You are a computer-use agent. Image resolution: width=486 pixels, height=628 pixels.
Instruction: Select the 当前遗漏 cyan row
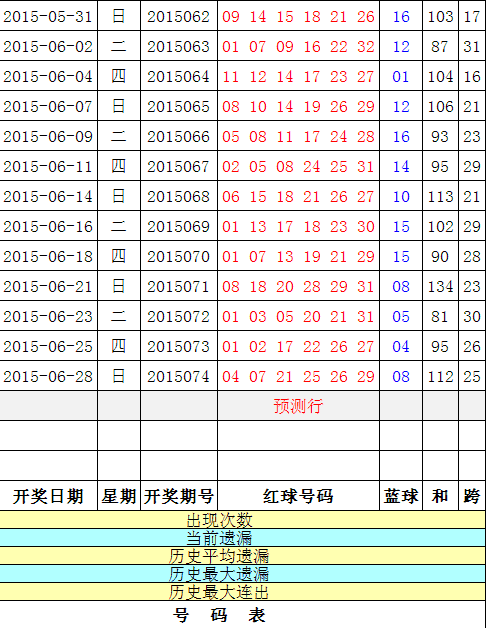[243, 537]
